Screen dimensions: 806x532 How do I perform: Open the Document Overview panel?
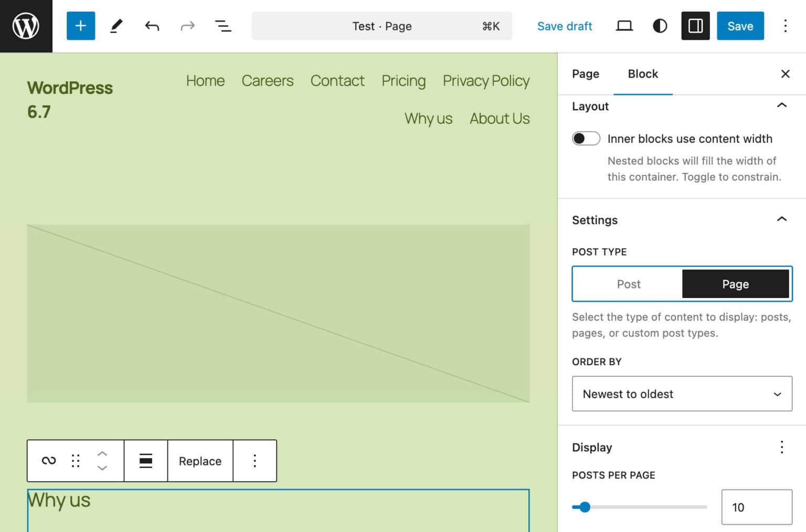click(x=223, y=26)
